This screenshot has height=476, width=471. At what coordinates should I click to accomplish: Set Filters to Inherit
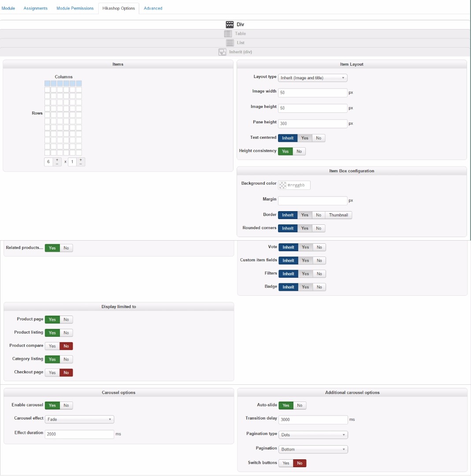click(288, 274)
